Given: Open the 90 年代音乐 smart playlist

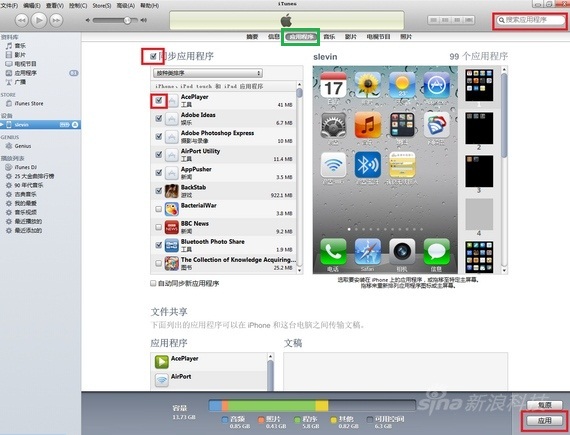Looking at the screenshot, I should click(29, 185).
